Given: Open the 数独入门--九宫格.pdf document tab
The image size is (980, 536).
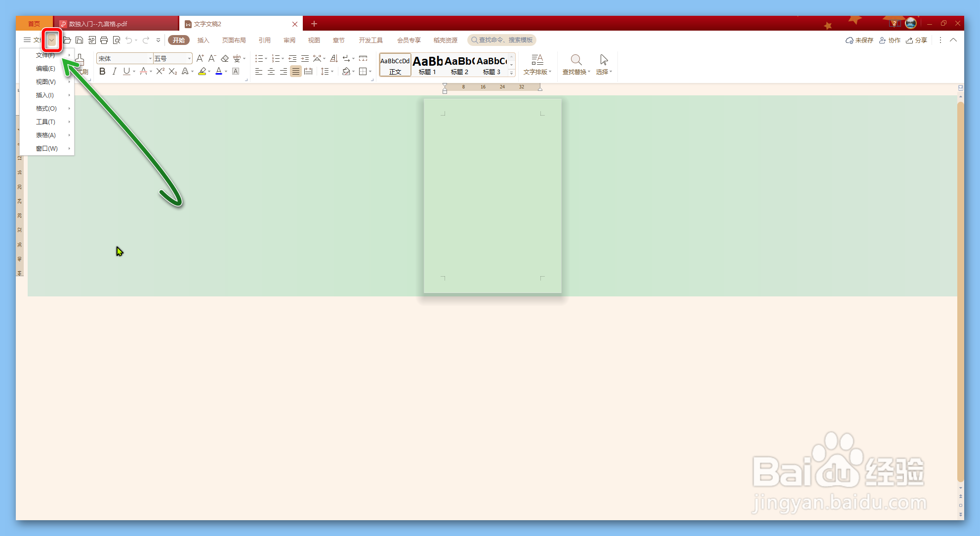Looking at the screenshot, I should [117, 24].
